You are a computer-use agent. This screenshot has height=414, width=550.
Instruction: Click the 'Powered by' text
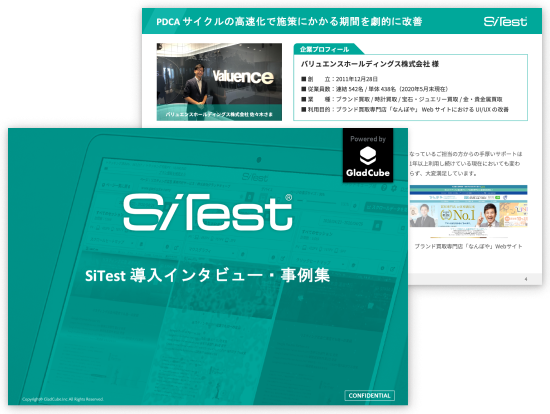(368, 139)
